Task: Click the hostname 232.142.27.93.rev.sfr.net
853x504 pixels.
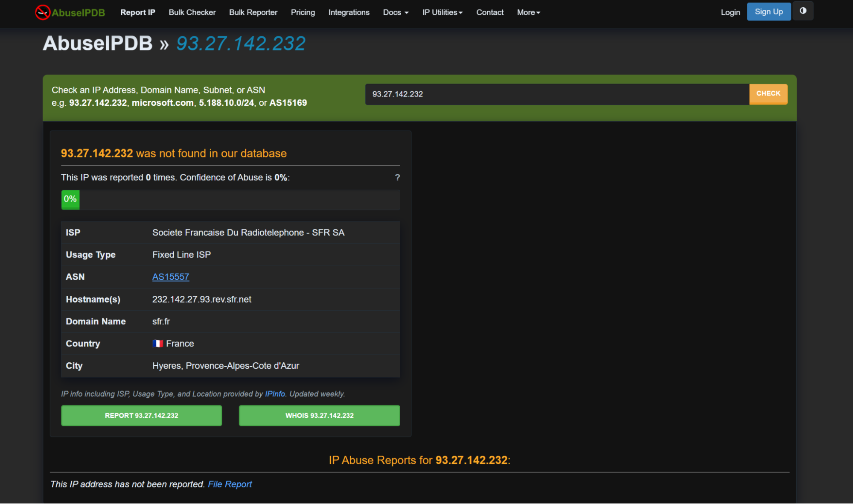Action: [202, 300]
